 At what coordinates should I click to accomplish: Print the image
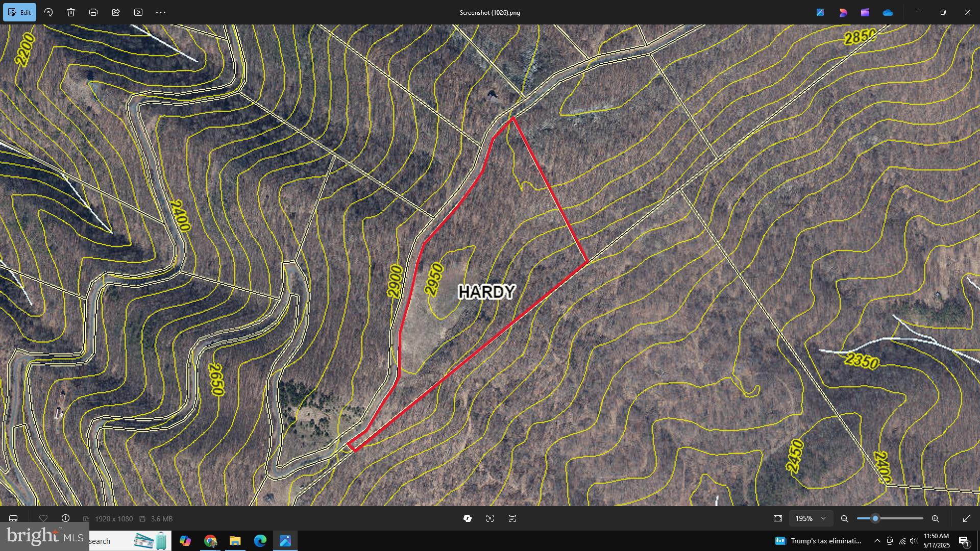pyautogui.click(x=93, y=12)
